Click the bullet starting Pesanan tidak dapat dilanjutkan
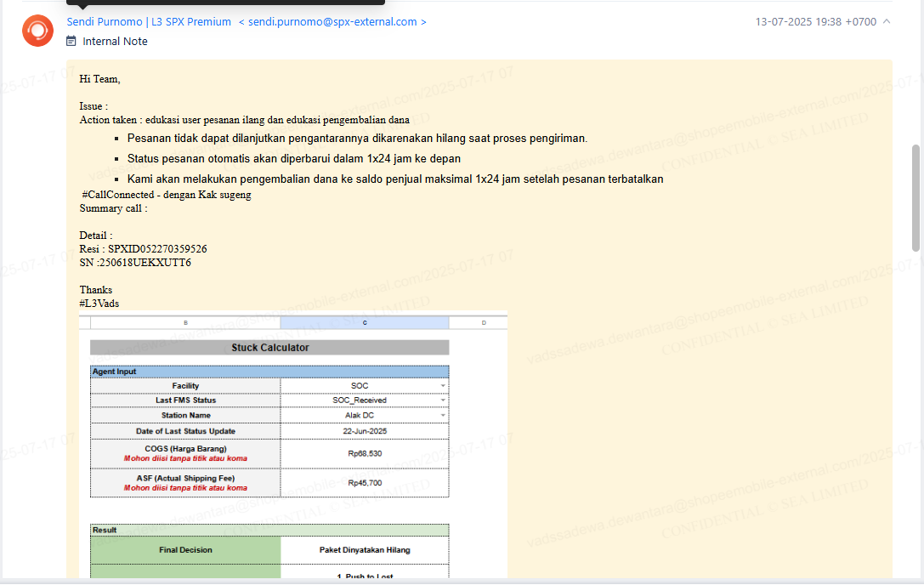Viewport: 924px width, 585px height. (357, 139)
